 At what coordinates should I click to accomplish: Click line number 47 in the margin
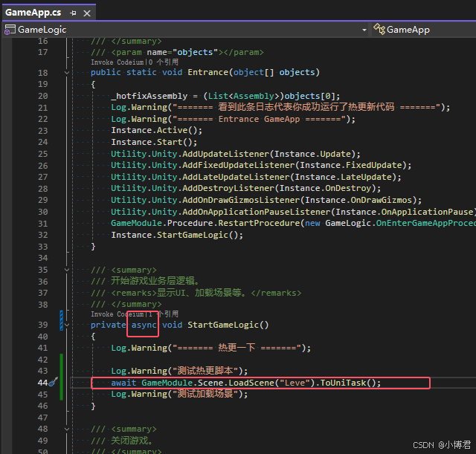43,418
